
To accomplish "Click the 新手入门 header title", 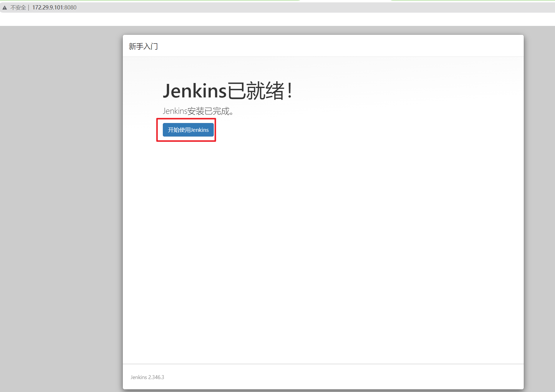I will 143,46.
